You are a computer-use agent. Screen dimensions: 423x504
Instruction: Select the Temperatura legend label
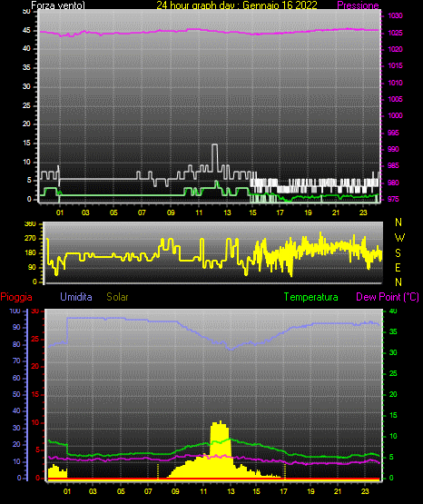pos(311,297)
